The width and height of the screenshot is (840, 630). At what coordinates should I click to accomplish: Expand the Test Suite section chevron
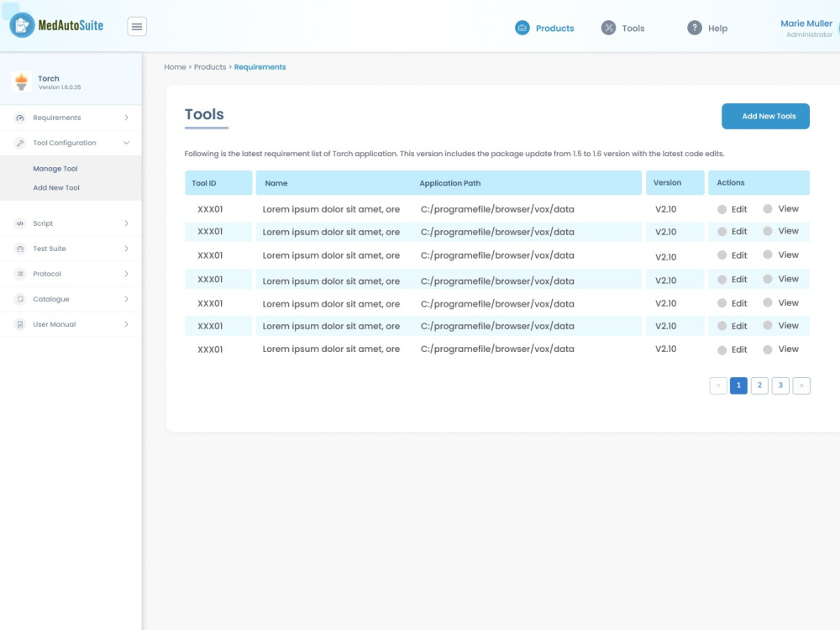(x=127, y=248)
